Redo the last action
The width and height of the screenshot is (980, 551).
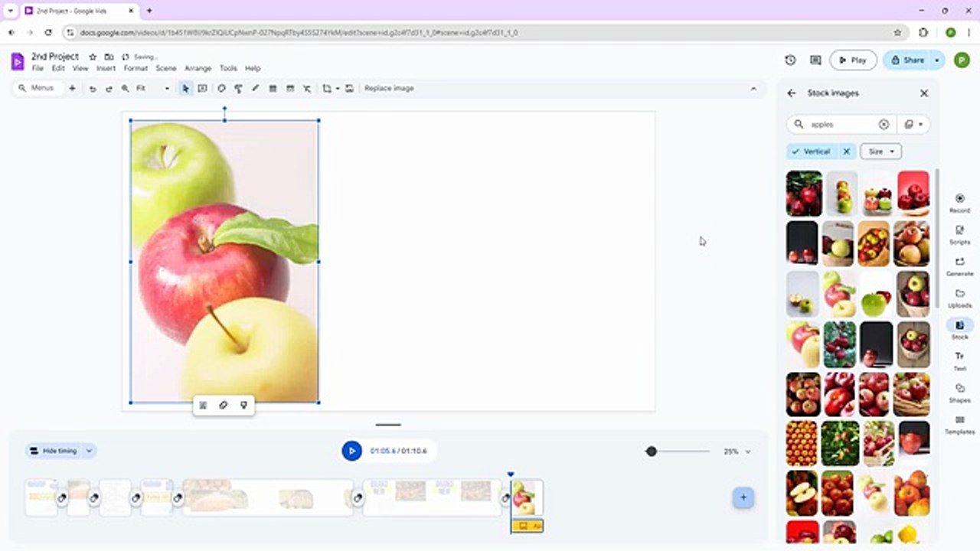pos(109,88)
